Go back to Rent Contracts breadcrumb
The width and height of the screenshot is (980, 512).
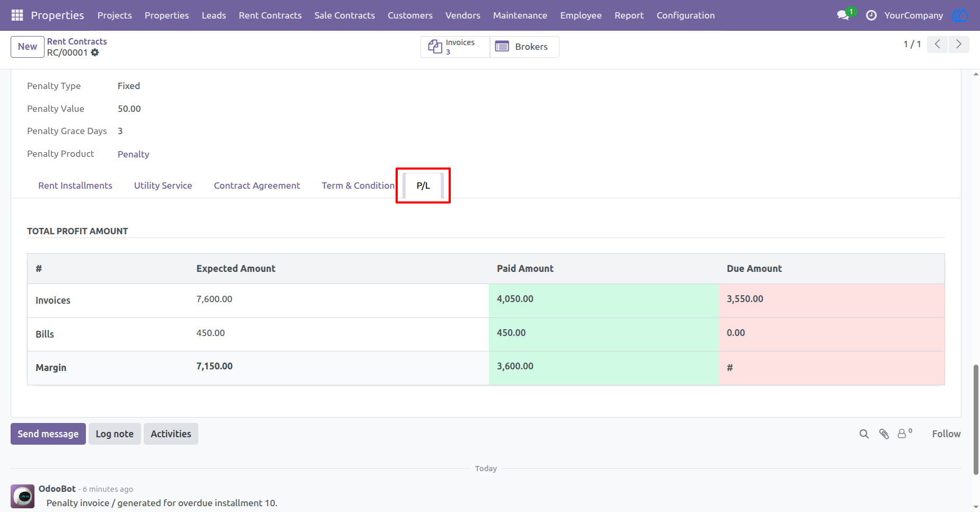(x=77, y=41)
